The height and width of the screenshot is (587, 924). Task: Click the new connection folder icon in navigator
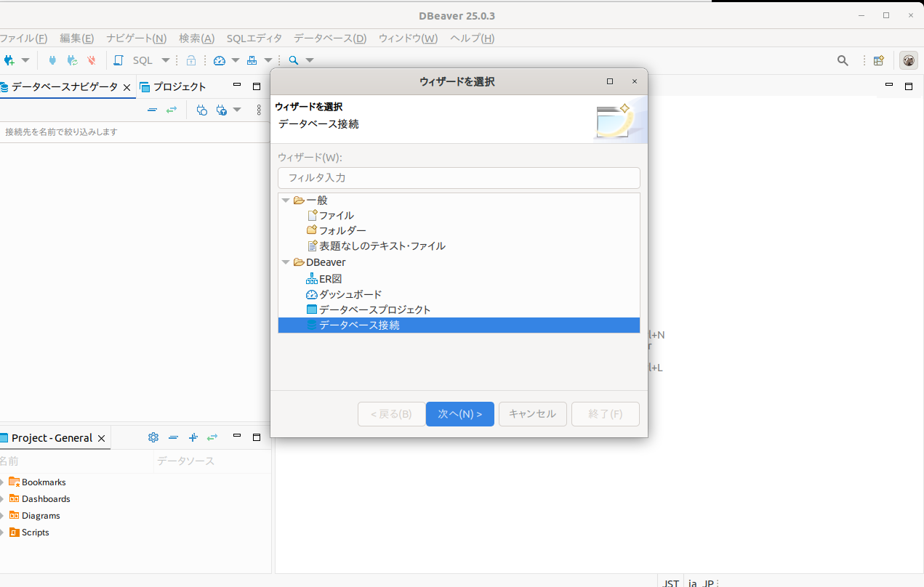[x=202, y=110]
